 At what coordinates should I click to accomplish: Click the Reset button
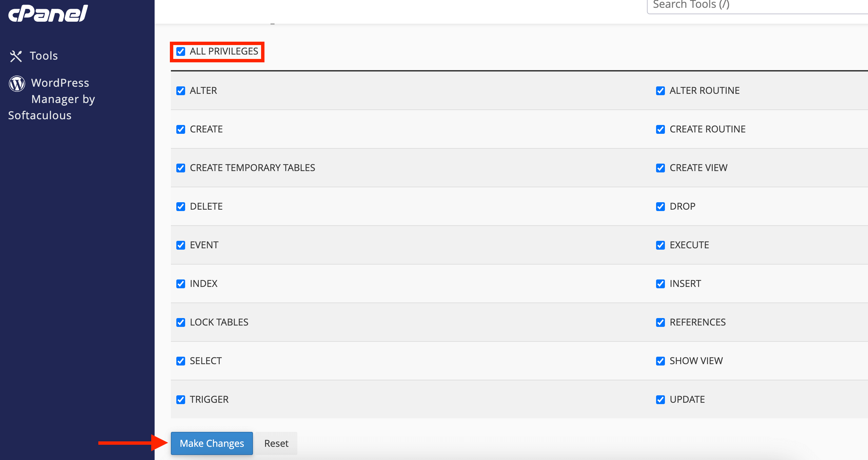[x=276, y=443]
